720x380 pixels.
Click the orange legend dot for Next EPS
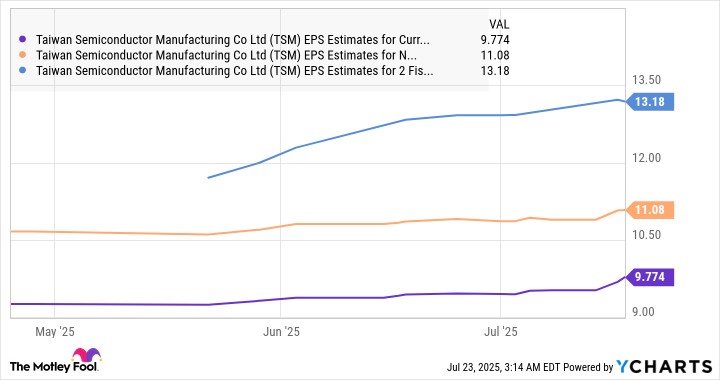[x=22, y=55]
